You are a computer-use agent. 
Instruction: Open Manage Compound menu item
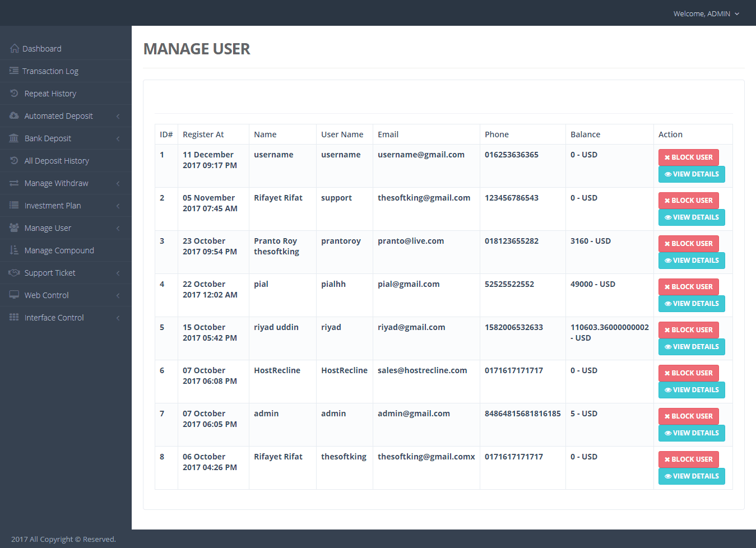(x=59, y=250)
